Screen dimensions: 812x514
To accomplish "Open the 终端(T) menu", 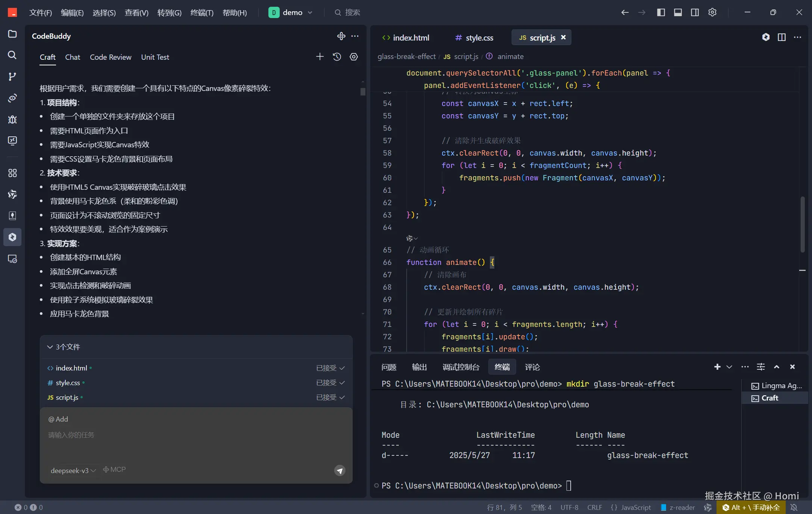I will pos(202,13).
